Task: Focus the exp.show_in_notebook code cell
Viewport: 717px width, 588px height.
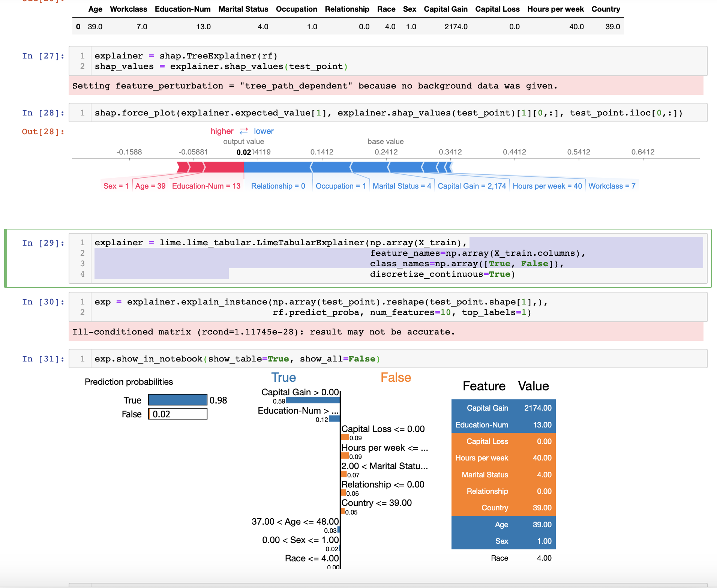Action: [388, 359]
